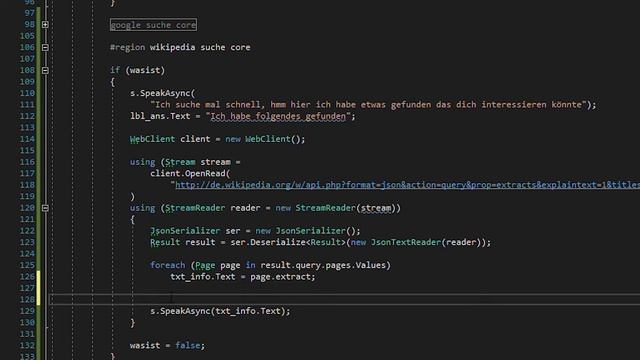
Task: Click the string 'Ich suche mal schnell' line
Action: pyautogui.click(x=373, y=104)
